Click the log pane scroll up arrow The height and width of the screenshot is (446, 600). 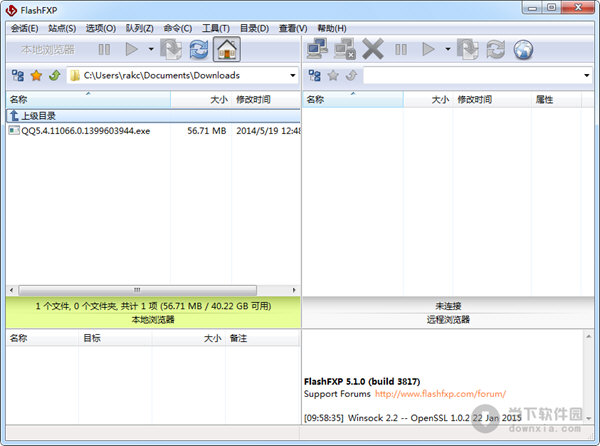[x=589, y=337]
